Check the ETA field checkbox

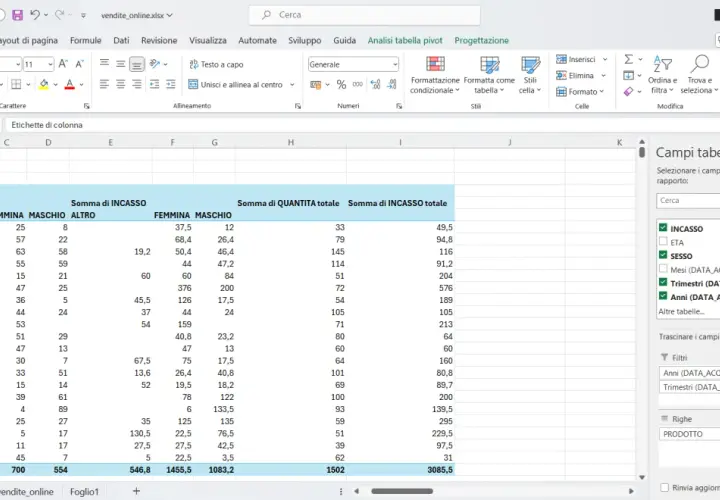(x=663, y=242)
